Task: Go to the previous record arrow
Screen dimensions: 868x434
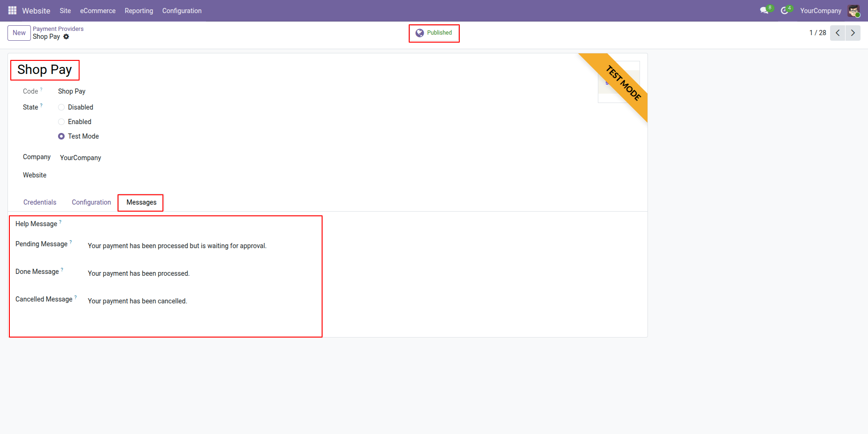Action: (x=838, y=33)
